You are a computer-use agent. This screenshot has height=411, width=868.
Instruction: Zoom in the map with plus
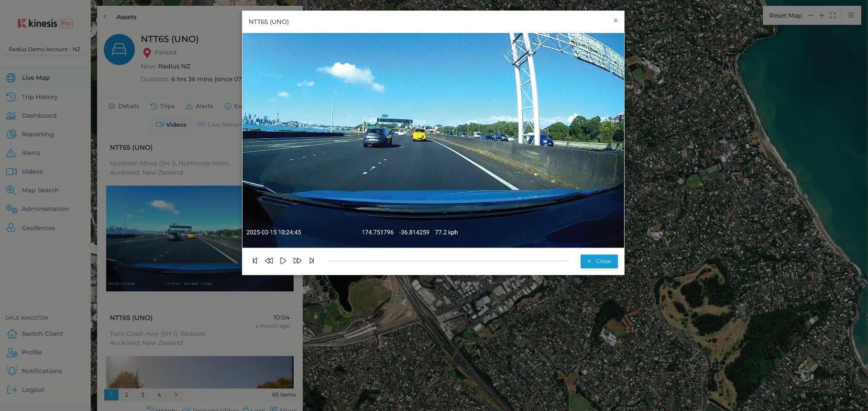822,15
